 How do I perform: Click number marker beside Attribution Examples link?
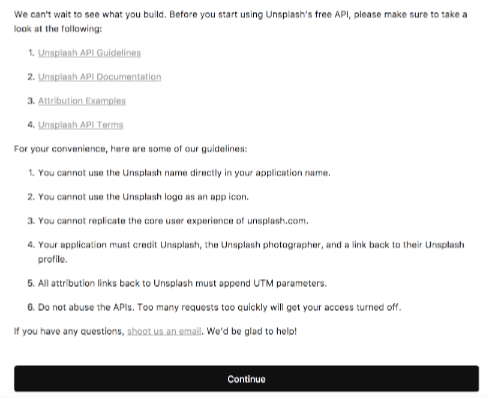31,101
